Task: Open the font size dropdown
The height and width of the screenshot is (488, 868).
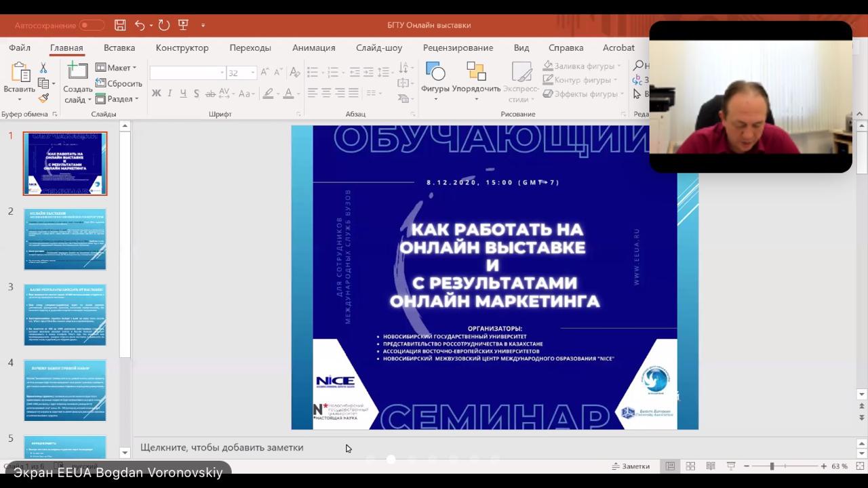Action: (253, 73)
